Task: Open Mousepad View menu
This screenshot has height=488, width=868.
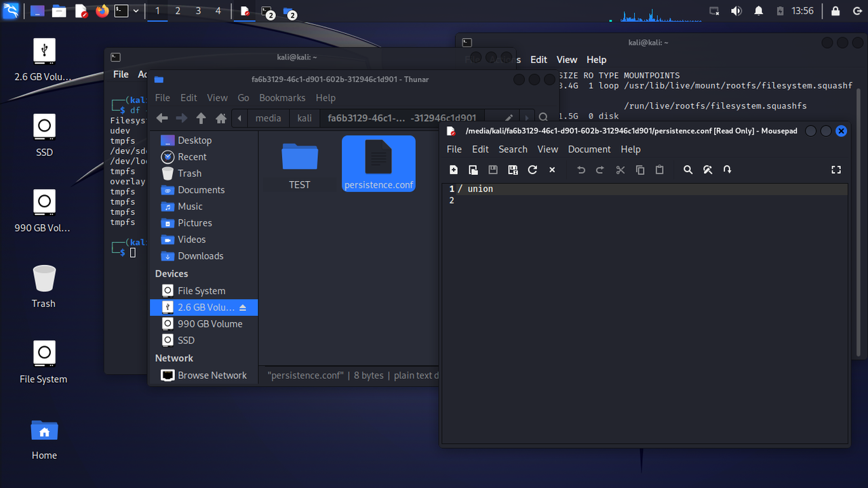Action: pyautogui.click(x=548, y=149)
